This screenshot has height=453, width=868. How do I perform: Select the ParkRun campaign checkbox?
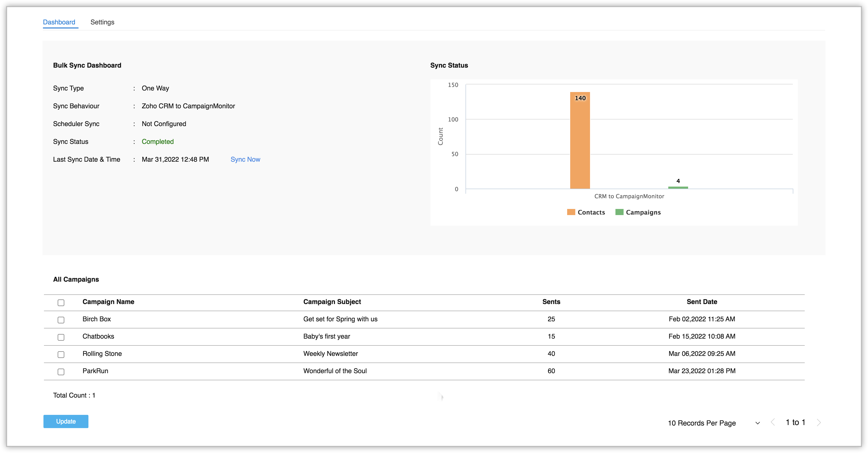[61, 372]
